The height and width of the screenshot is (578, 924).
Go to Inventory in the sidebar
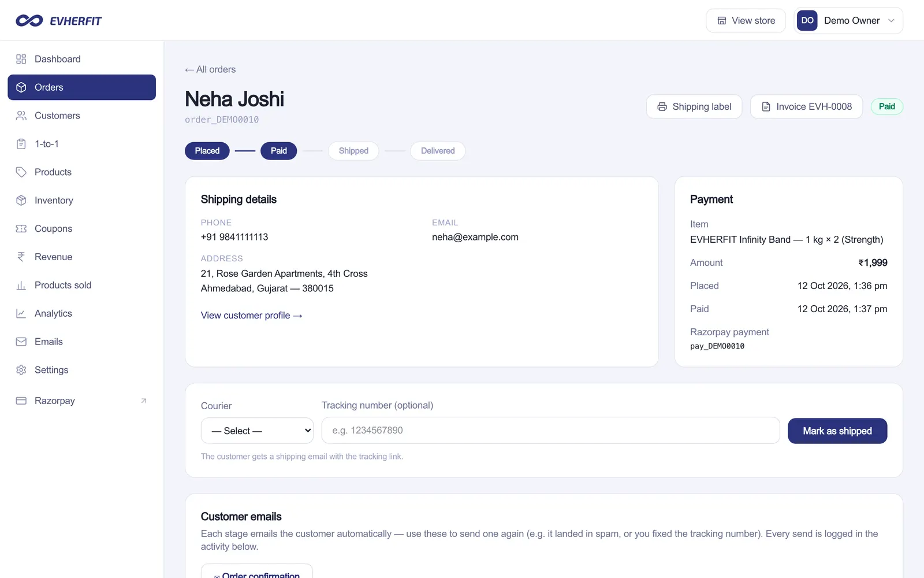pyautogui.click(x=81, y=201)
